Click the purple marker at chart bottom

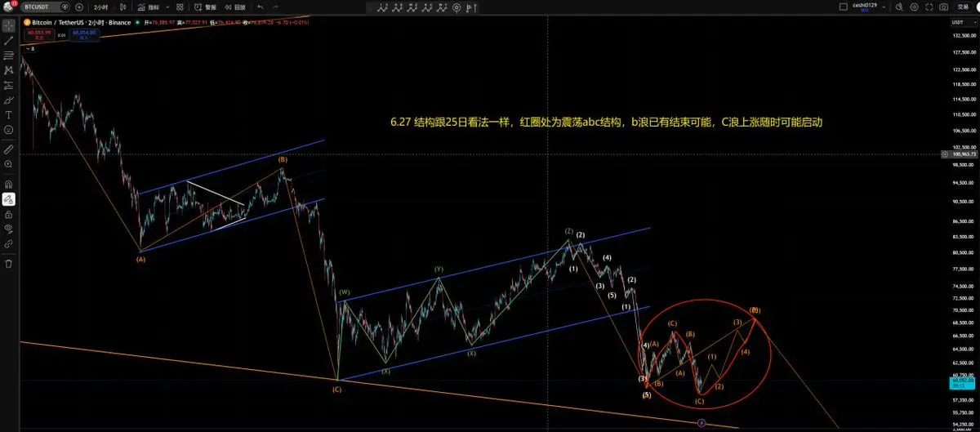click(x=702, y=422)
